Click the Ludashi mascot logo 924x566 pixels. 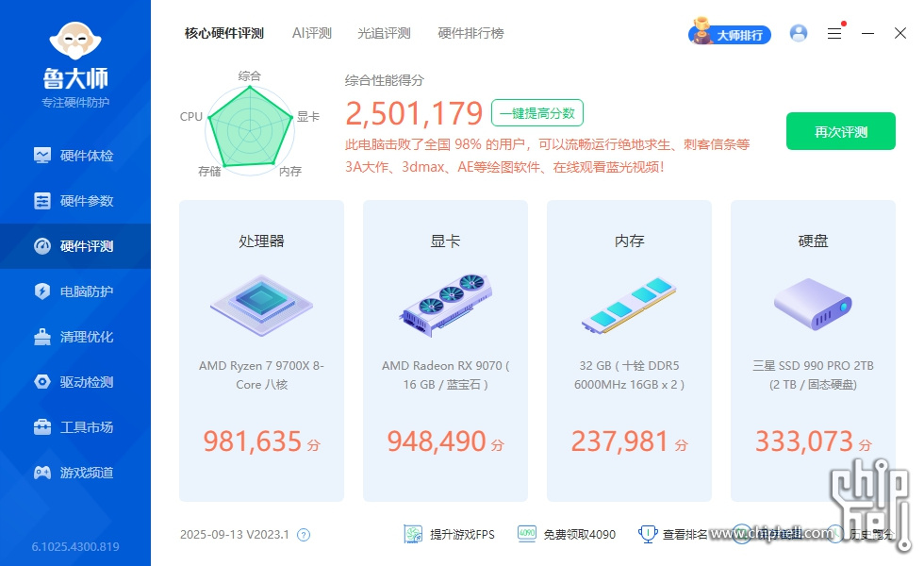pyautogui.click(x=75, y=40)
